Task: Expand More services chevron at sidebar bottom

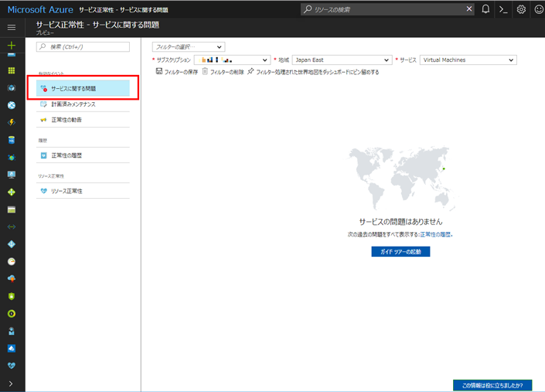Action: [11, 383]
